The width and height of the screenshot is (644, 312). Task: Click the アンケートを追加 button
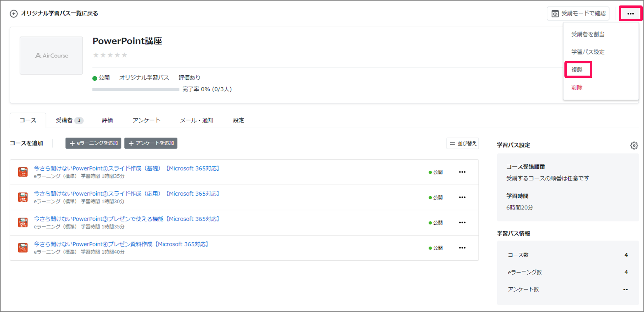(151, 143)
